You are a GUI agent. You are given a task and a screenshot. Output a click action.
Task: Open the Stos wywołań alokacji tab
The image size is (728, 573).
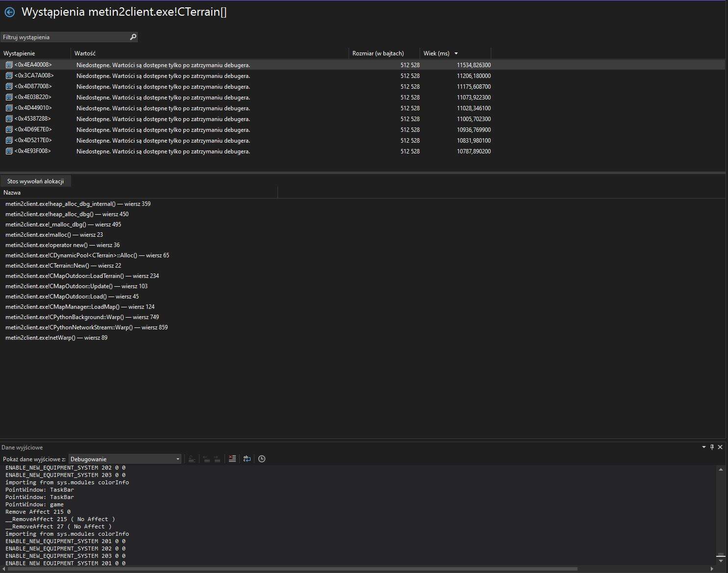(35, 181)
